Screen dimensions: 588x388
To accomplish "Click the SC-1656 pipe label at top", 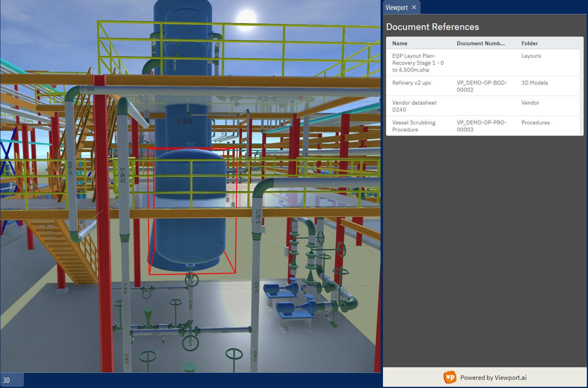I will pos(87,89).
